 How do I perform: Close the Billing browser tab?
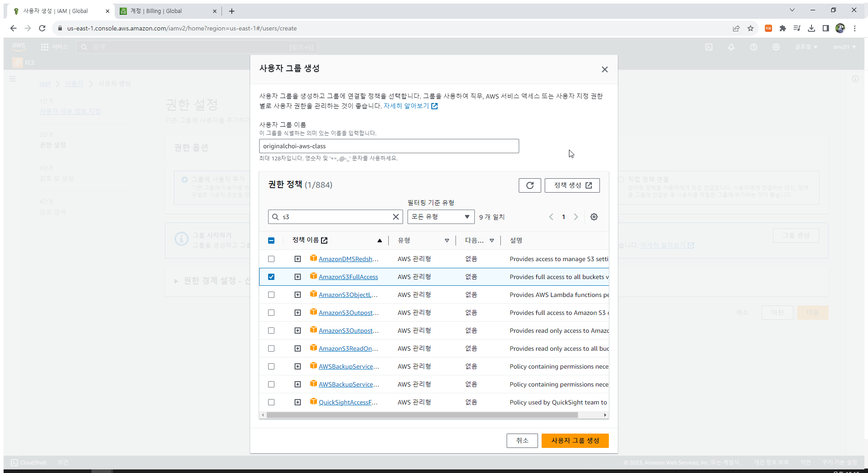pyautogui.click(x=215, y=11)
